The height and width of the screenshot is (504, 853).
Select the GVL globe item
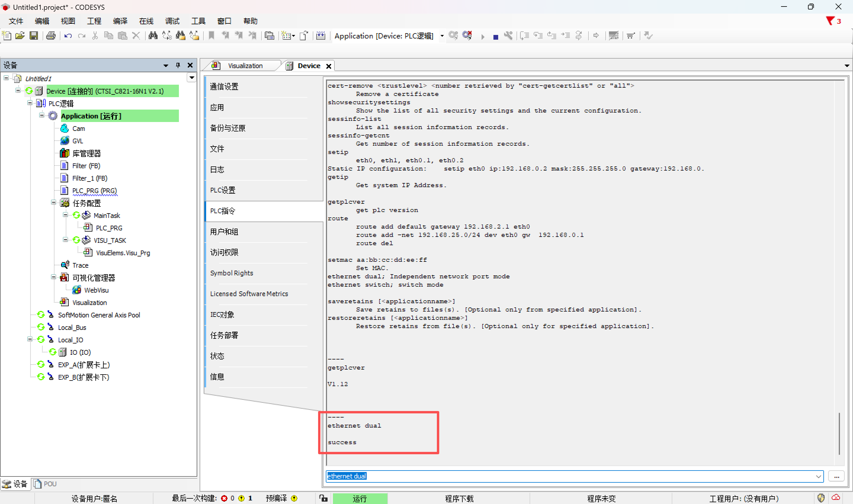coord(78,141)
